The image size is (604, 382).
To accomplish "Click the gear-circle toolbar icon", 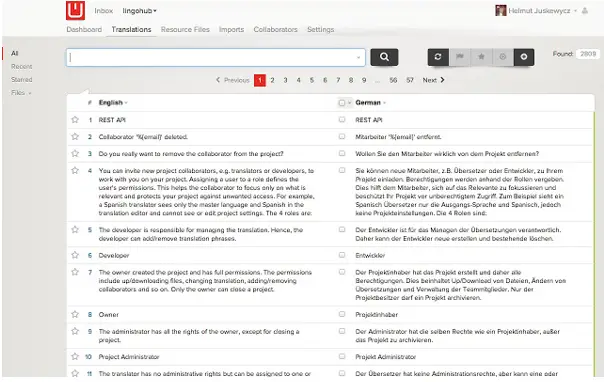I will click(x=502, y=57).
